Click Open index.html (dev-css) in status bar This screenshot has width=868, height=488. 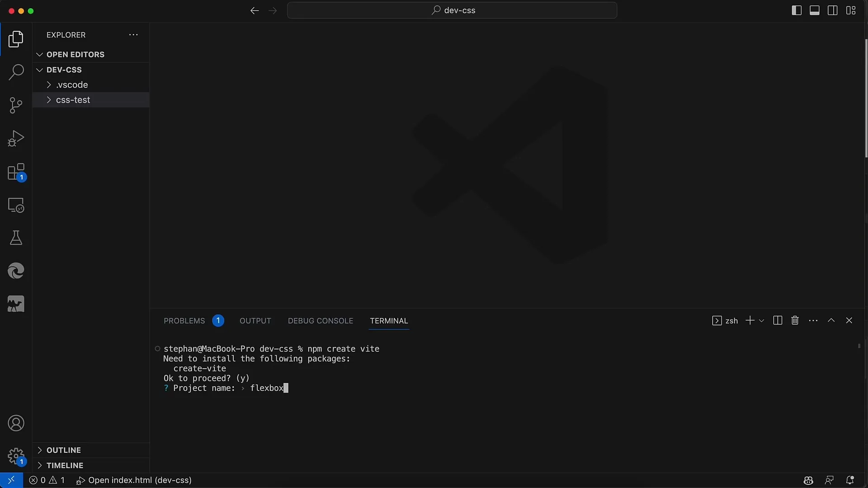coord(134,480)
